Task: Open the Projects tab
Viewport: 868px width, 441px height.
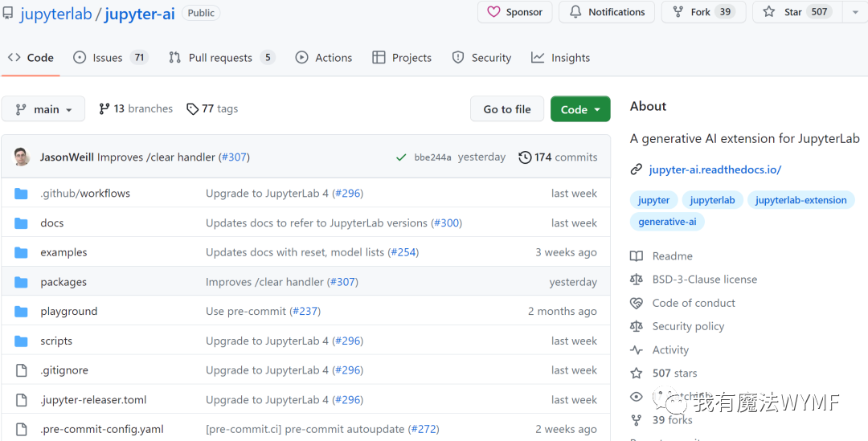Action: click(x=401, y=58)
